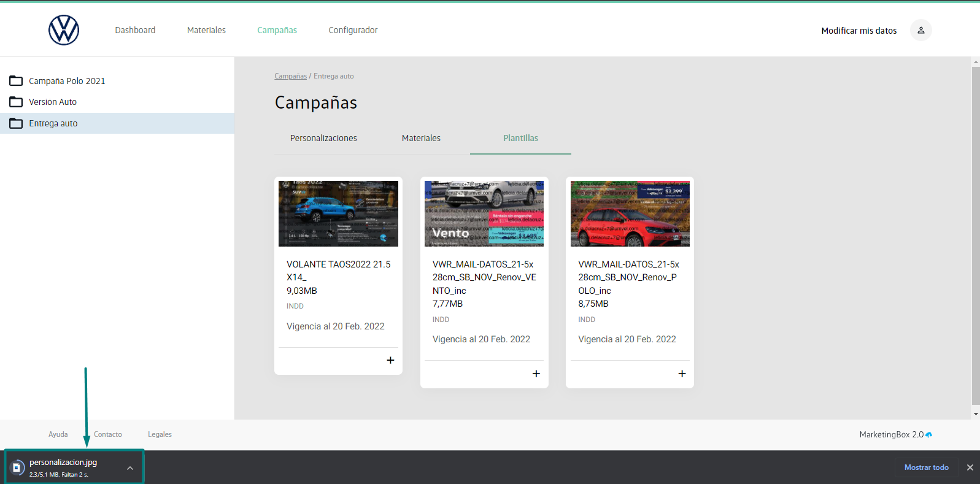Click the MarketingBox 2.0 footer text

coord(891,434)
